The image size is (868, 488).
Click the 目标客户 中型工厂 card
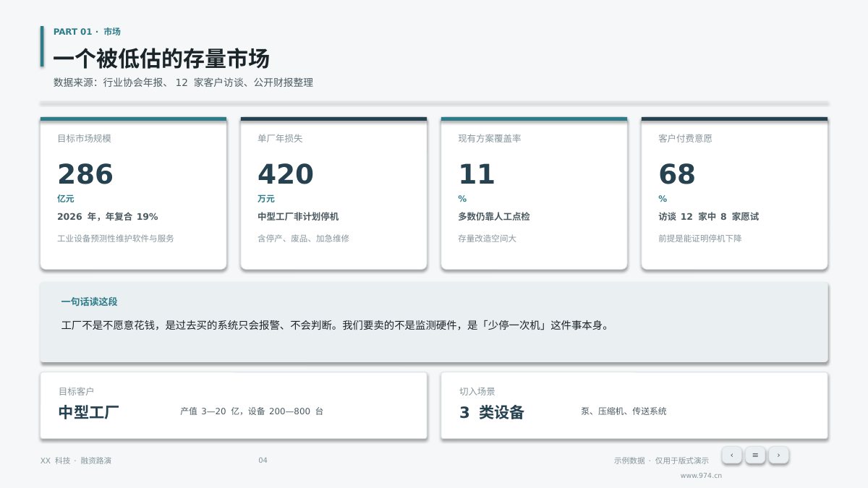(234, 406)
